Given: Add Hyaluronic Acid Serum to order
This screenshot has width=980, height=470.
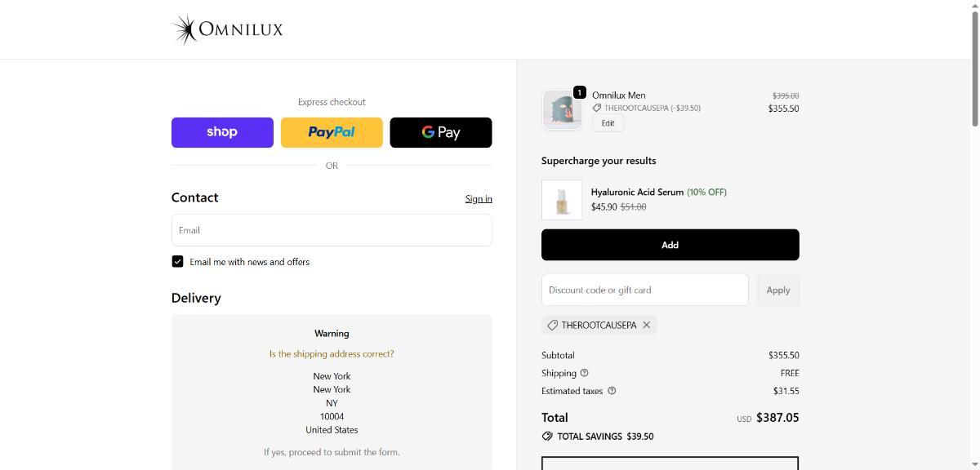Looking at the screenshot, I should click(670, 245).
